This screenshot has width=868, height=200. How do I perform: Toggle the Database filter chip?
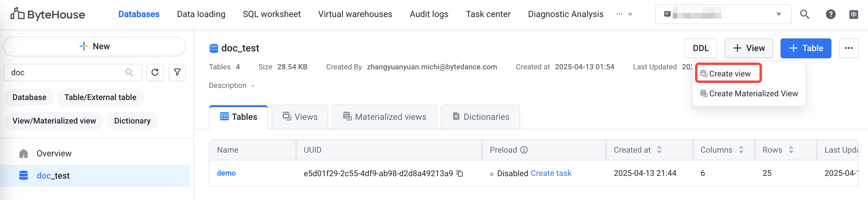click(x=29, y=97)
